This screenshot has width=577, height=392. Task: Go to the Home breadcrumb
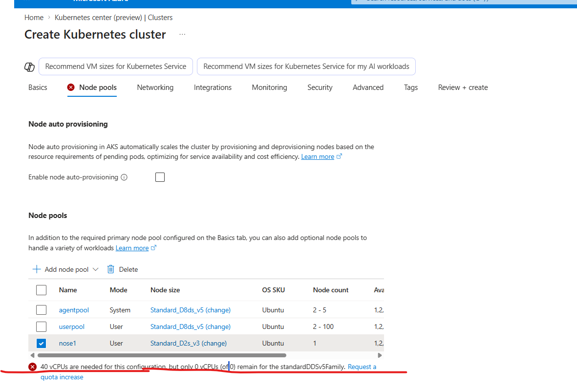(x=34, y=18)
